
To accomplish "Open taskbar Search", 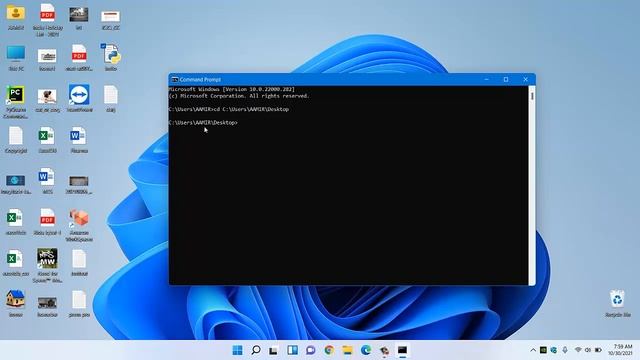I will (256, 350).
